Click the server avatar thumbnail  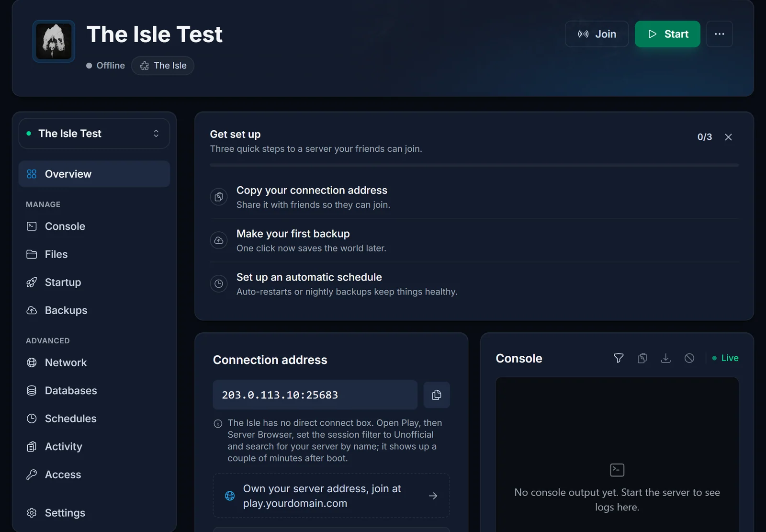pos(54,41)
